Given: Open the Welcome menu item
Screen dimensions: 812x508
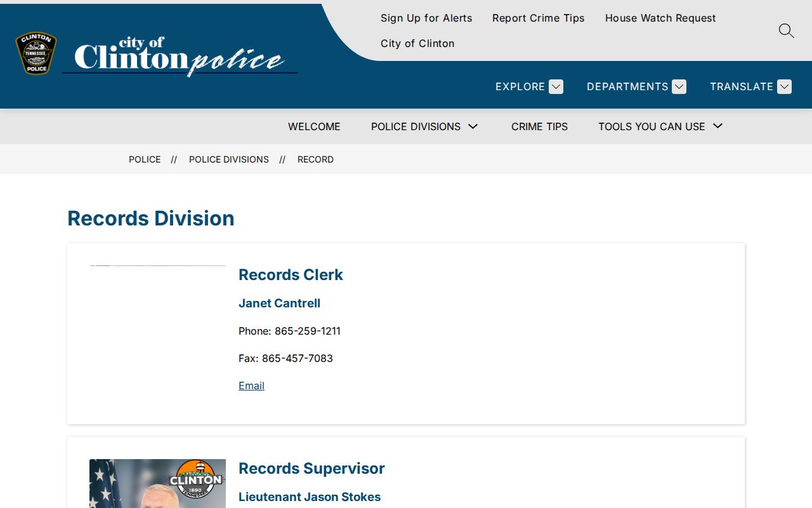Looking at the screenshot, I should (x=314, y=126).
